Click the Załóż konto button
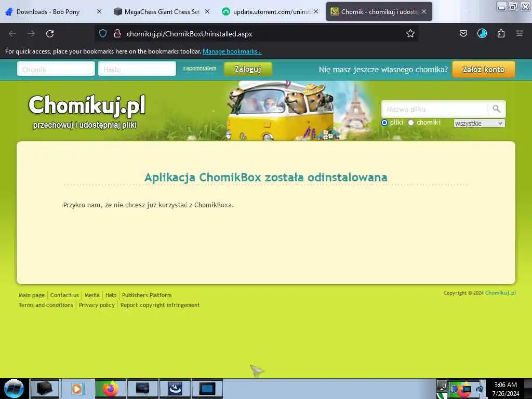The image size is (532, 399). pos(484,70)
